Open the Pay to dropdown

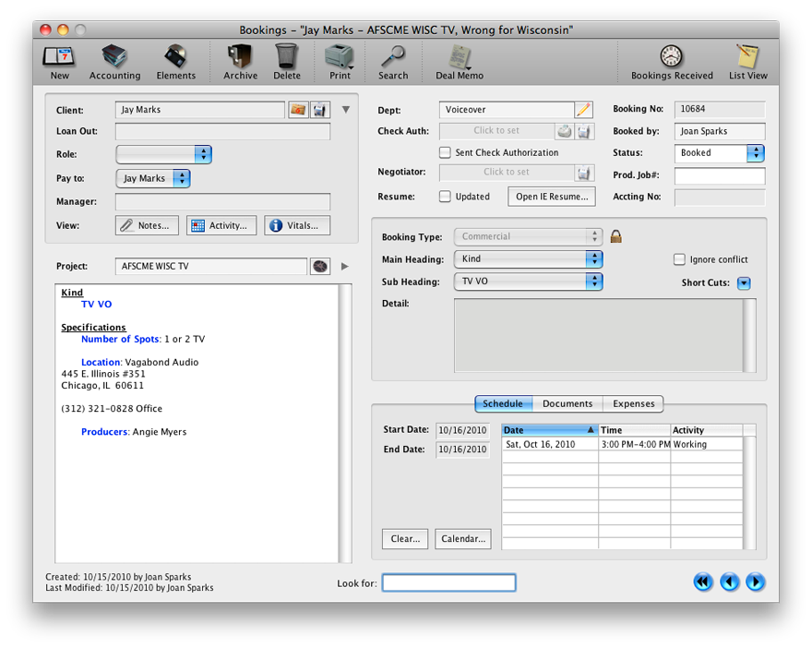[153, 178]
